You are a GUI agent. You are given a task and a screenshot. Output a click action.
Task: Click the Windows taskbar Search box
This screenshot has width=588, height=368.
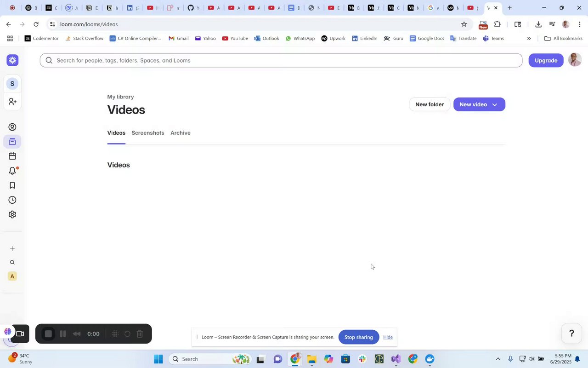[209, 359]
